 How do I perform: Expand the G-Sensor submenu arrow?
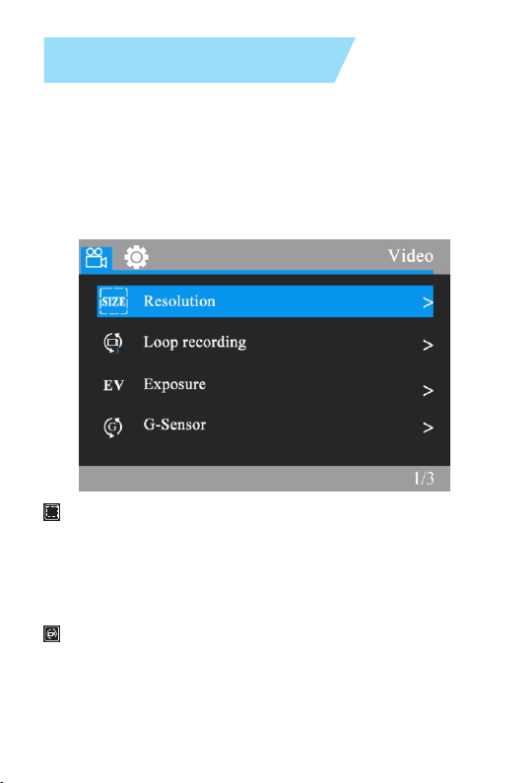[x=428, y=427]
